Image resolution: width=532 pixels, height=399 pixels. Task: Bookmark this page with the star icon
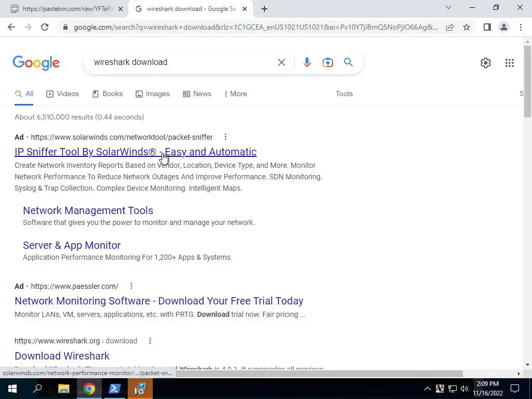pyautogui.click(x=467, y=27)
